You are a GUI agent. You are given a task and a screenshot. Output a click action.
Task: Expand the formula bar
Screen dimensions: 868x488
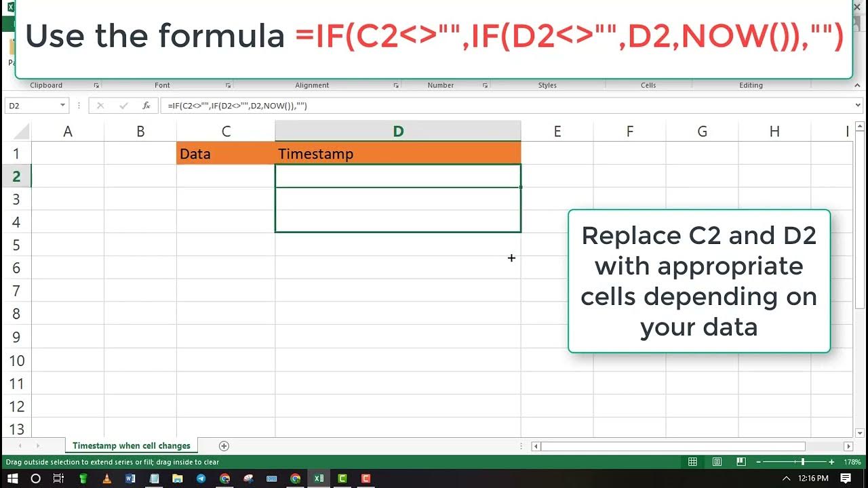click(x=858, y=106)
